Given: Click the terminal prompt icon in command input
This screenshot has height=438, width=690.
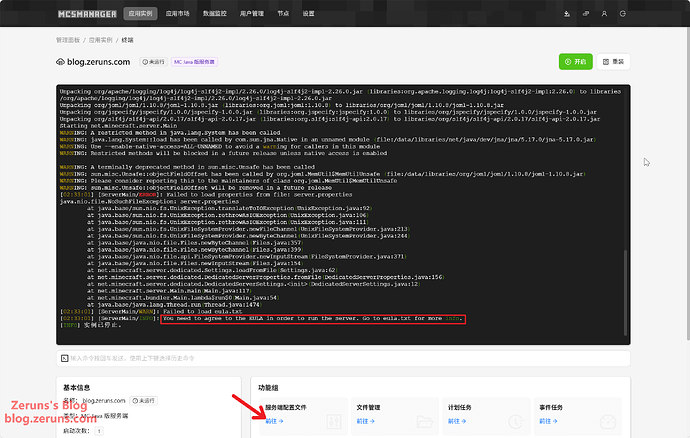Looking at the screenshot, I should 65,358.
